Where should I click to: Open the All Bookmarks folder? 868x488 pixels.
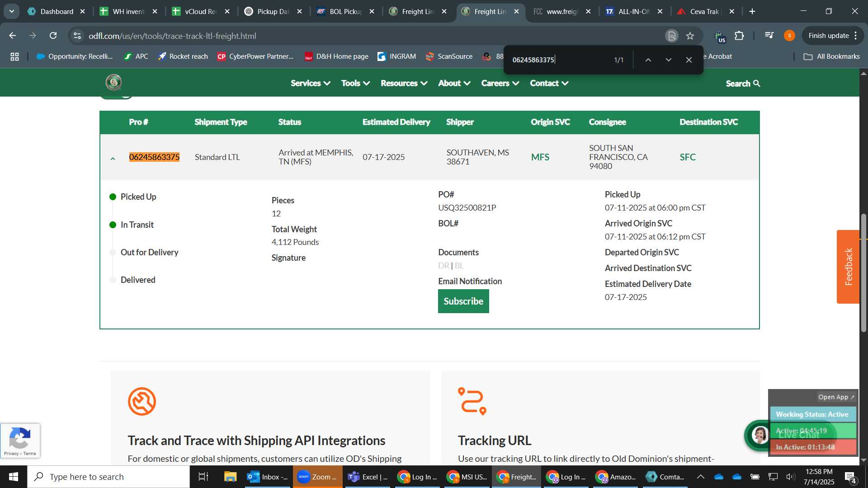pos(832,56)
